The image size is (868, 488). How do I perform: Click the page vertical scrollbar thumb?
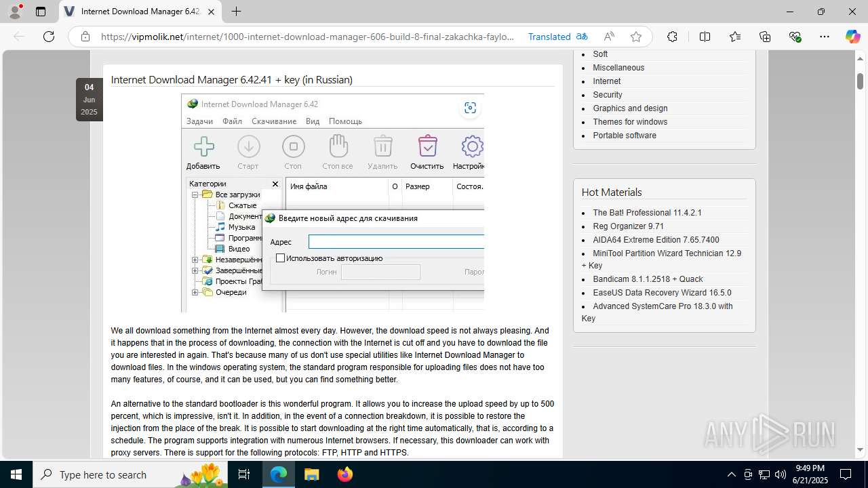(860, 81)
